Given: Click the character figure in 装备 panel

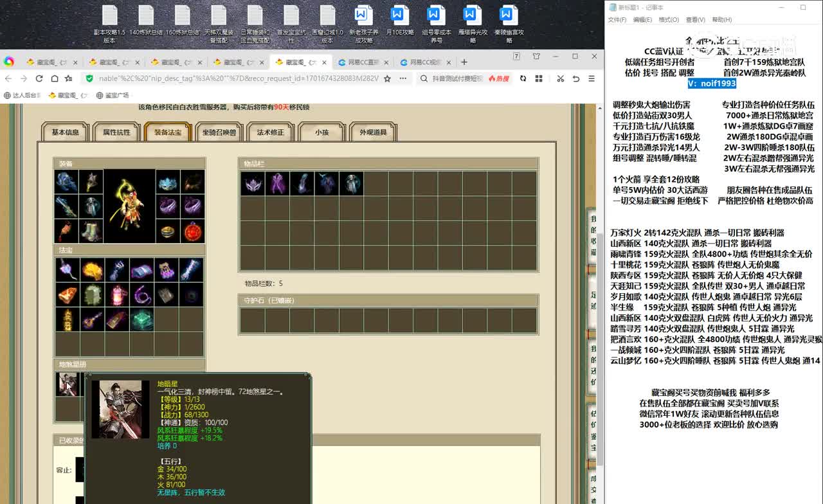Looking at the screenshot, I should (129, 206).
